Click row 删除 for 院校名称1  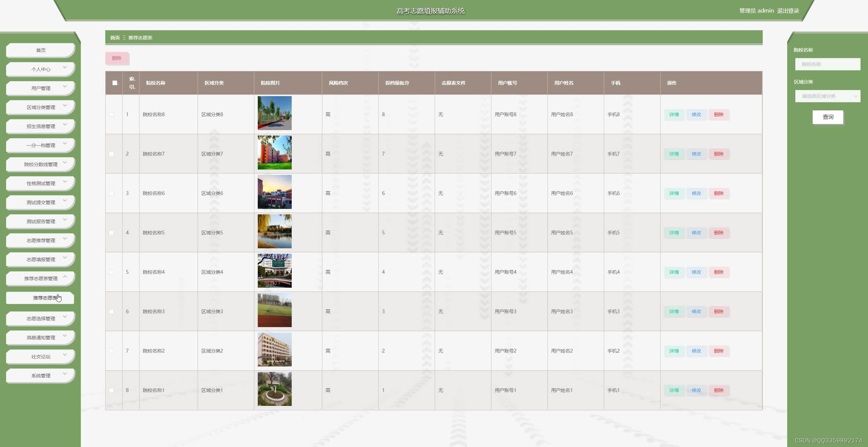coord(719,390)
